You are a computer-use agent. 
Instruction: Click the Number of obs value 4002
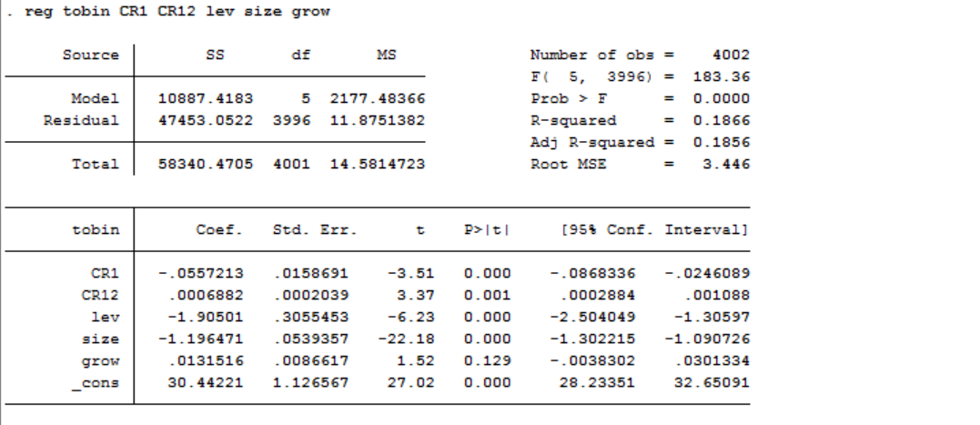pos(732,56)
